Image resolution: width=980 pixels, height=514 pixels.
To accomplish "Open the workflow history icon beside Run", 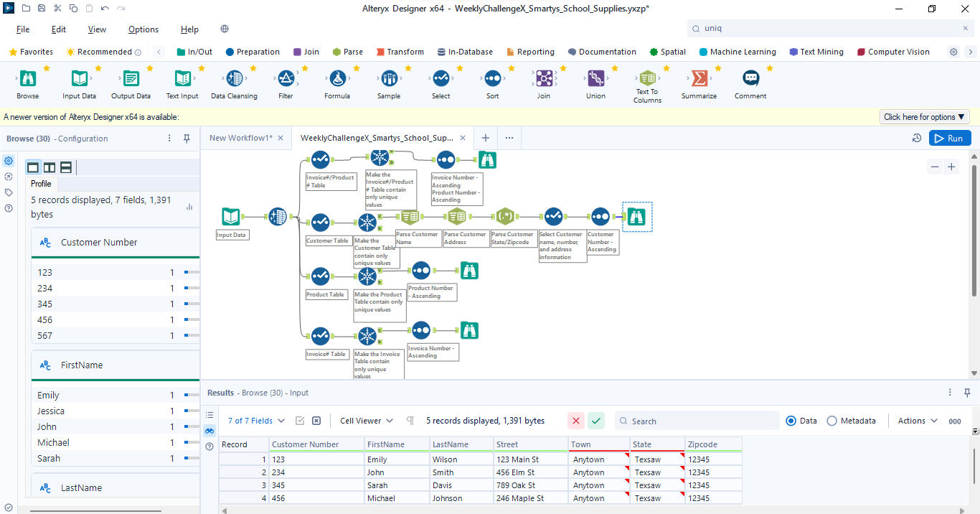I will (x=916, y=139).
